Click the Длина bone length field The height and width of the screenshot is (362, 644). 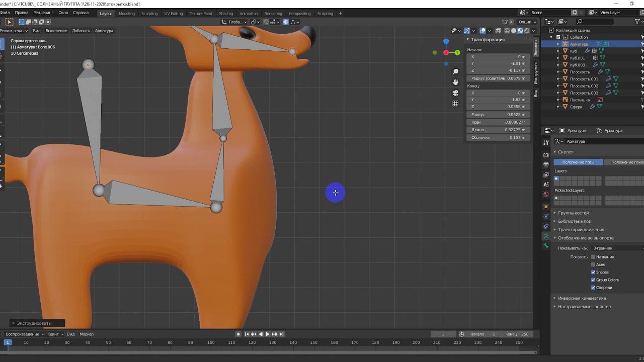click(x=498, y=130)
